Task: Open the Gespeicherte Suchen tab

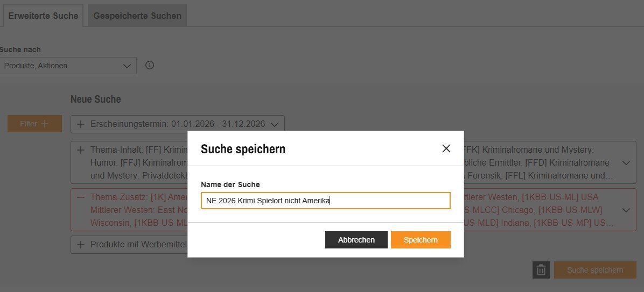Action: tap(137, 16)
